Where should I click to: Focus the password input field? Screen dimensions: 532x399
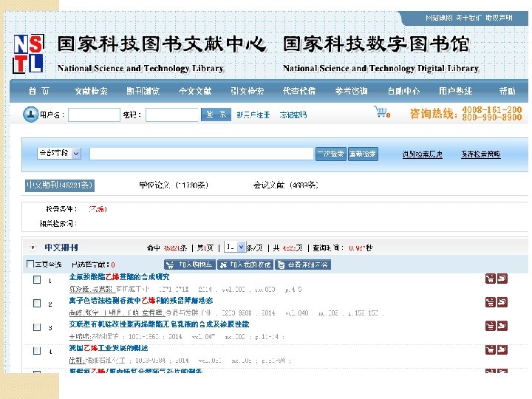tap(172, 115)
